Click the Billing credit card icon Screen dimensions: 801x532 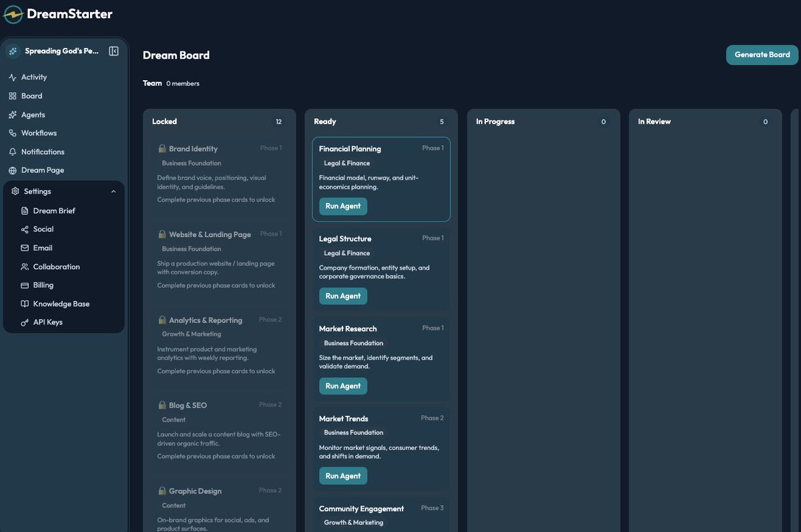point(25,285)
